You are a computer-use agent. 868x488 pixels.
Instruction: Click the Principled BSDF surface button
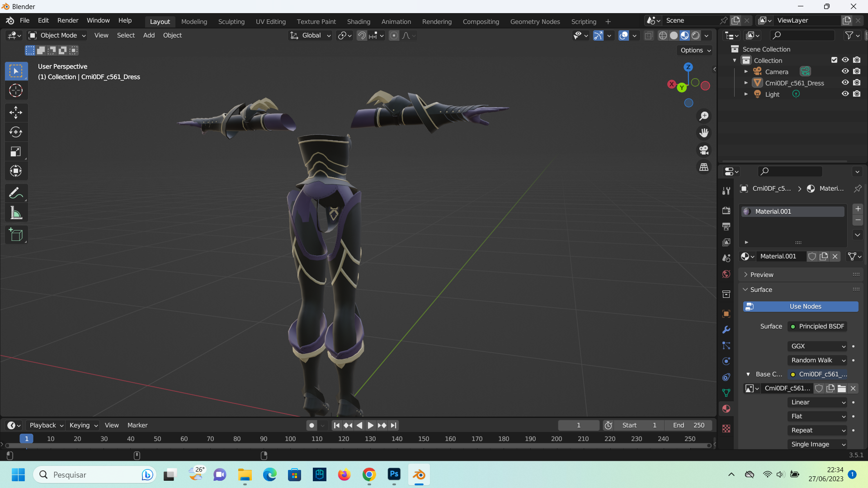pyautogui.click(x=817, y=326)
